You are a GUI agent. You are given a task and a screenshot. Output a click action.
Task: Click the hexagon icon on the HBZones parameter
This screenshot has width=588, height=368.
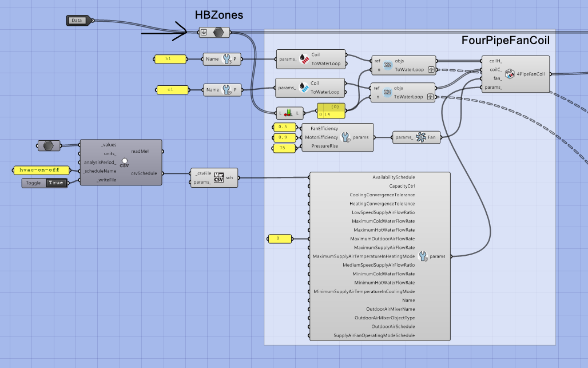[218, 32]
